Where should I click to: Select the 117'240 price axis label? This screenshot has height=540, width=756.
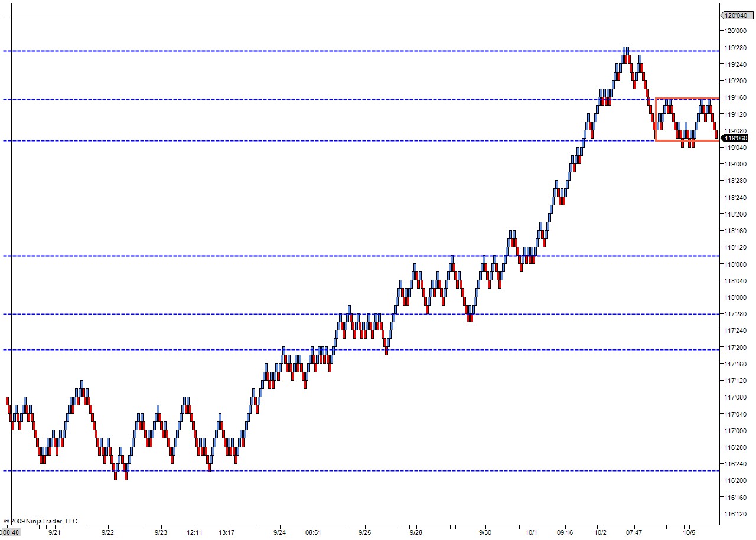(737, 330)
